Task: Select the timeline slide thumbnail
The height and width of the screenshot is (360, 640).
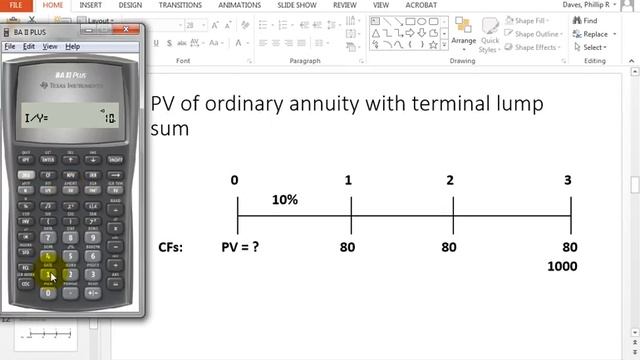Action: (46, 335)
